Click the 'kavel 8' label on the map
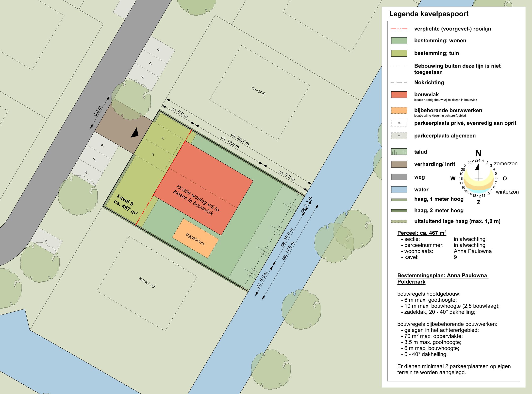This screenshot has width=532, height=394. (258, 91)
